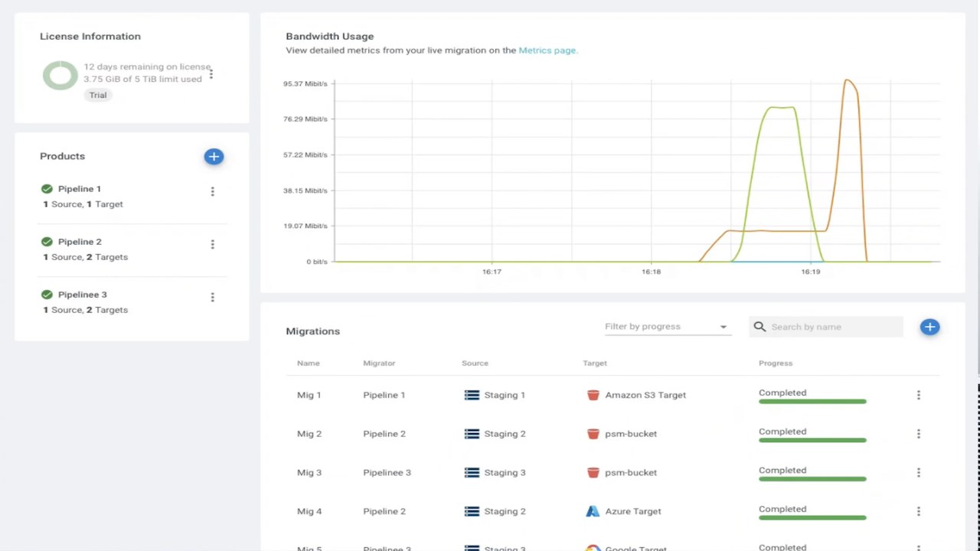The image size is (980, 551).
Task: Expand the Filter by progress dropdown
Action: point(665,327)
